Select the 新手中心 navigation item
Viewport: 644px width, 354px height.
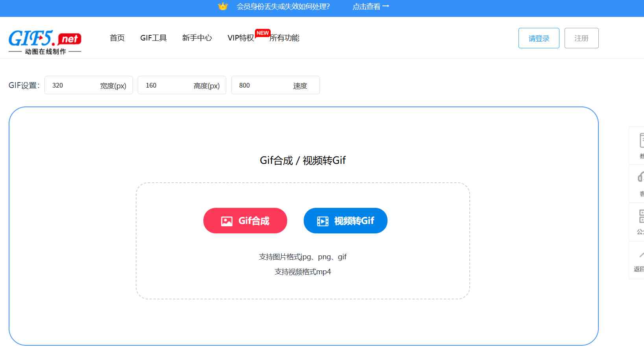pyautogui.click(x=197, y=38)
